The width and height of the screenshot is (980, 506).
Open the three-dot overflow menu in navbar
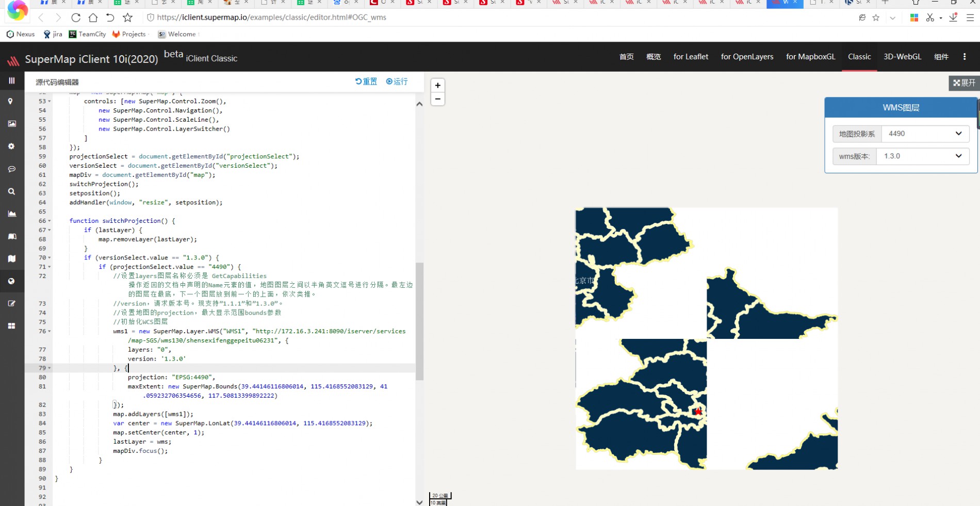(x=965, y=57)
